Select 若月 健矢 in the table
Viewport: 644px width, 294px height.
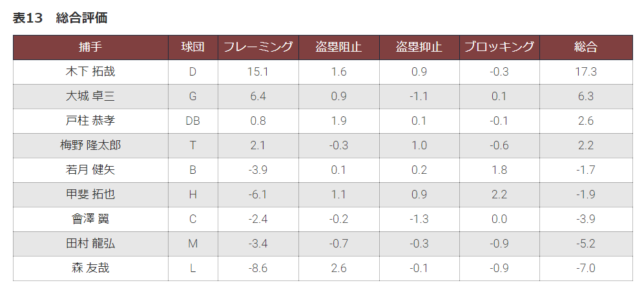[90, 170]
